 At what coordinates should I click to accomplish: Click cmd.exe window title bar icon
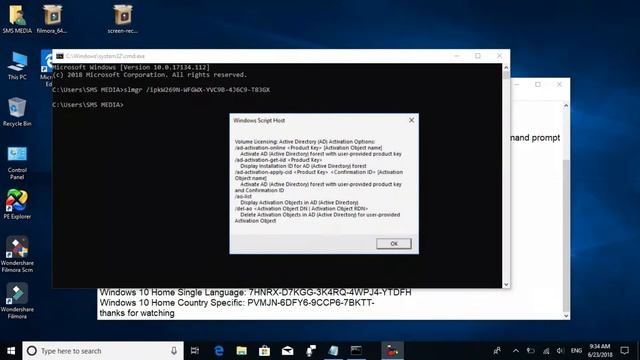coord(60,56)
